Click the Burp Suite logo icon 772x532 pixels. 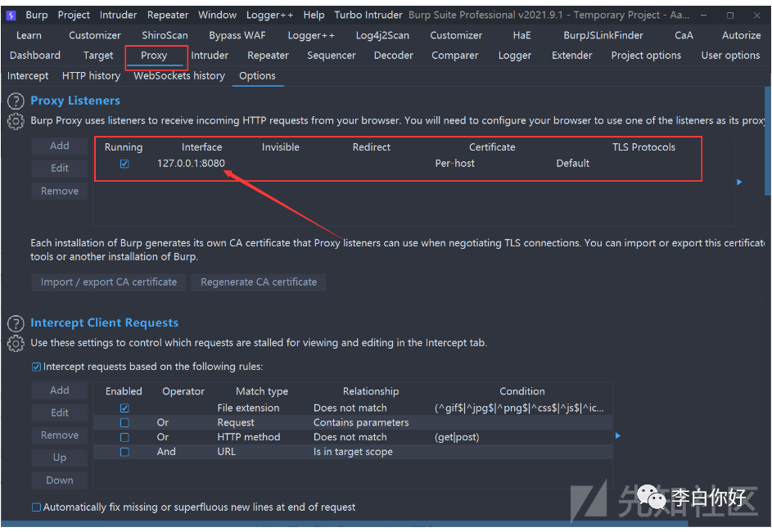pos(11,16)
